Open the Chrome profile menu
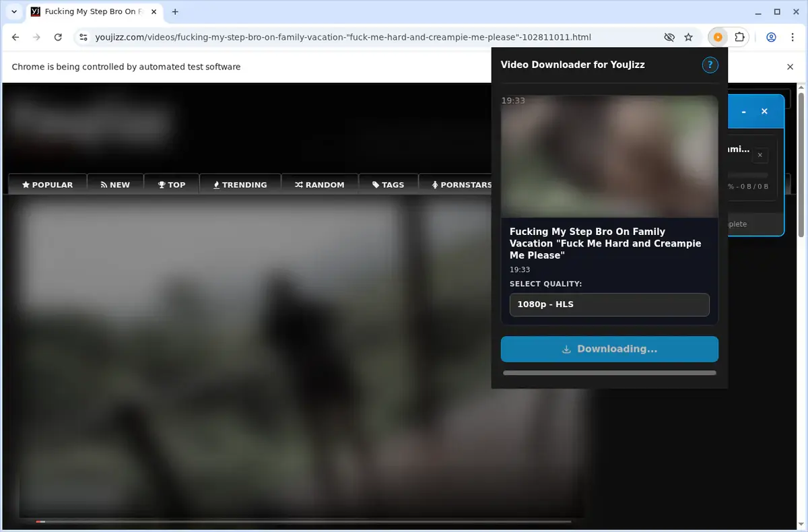808x532 pixels. coord(772,38)
